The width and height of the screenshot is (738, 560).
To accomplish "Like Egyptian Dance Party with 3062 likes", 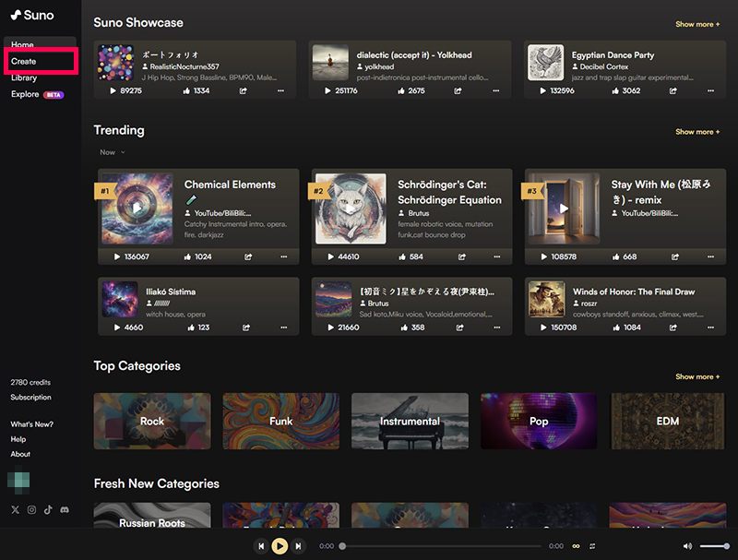I will [x=615, y=90].
